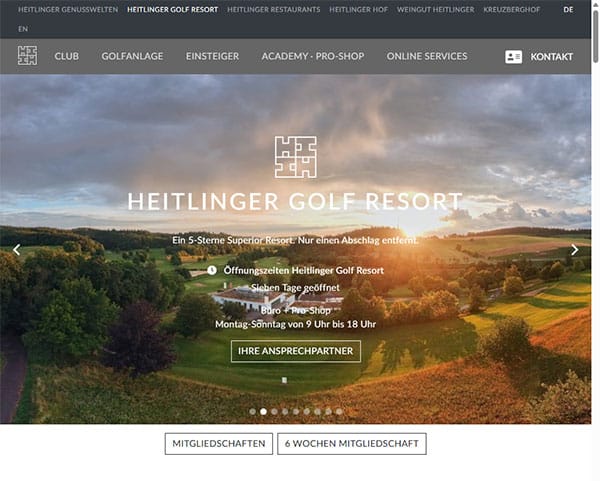
Task: Click the contact card icon beside Kontakt
Action: point(513,57)
